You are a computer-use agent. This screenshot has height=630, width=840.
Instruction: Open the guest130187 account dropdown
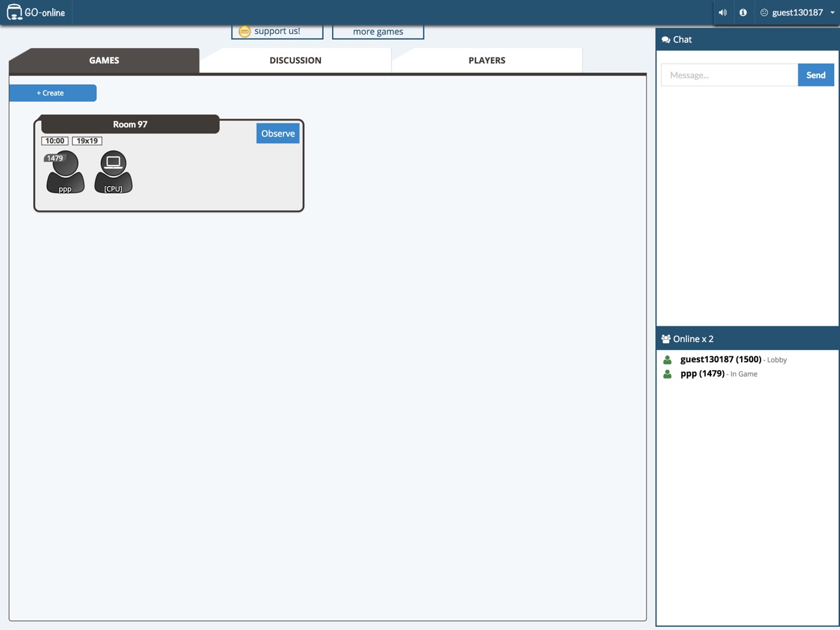798,12
